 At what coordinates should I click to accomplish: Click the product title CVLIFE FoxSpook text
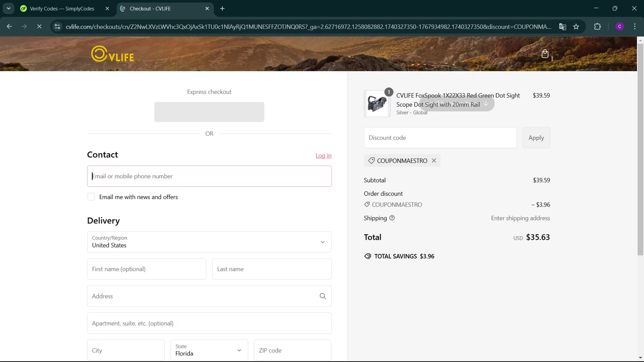click(458, 100)
